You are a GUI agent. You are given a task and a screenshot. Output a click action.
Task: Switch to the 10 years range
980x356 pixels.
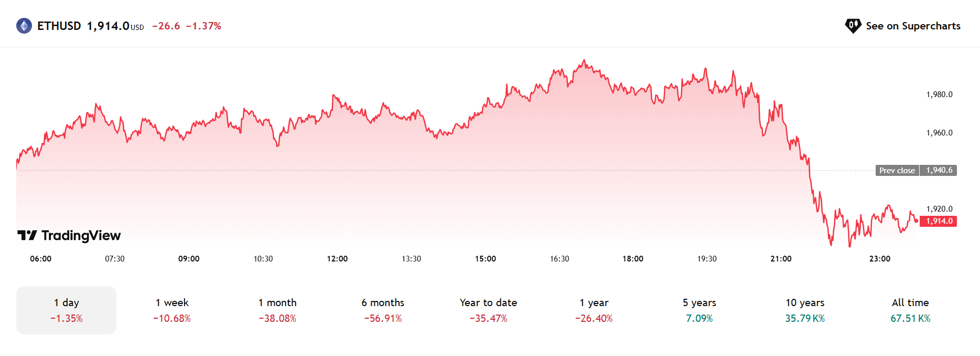point(805,310)
